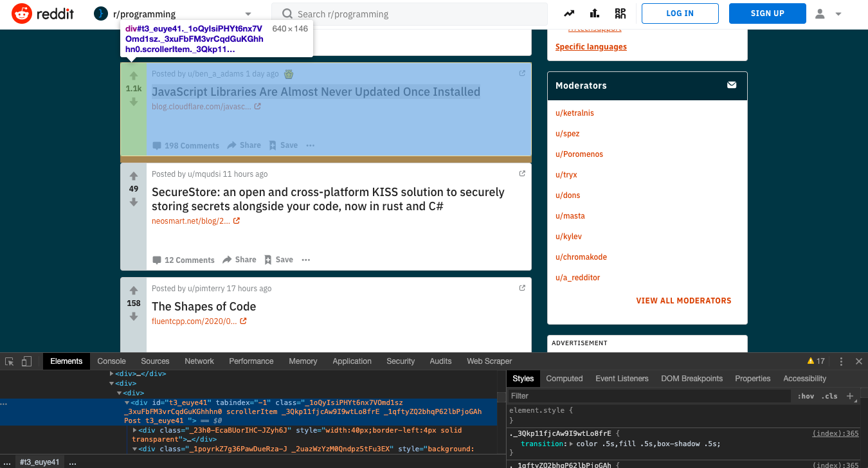Select the inspect element tool in DevTools
Screen dimensions: 868x468
pos(9,361)
